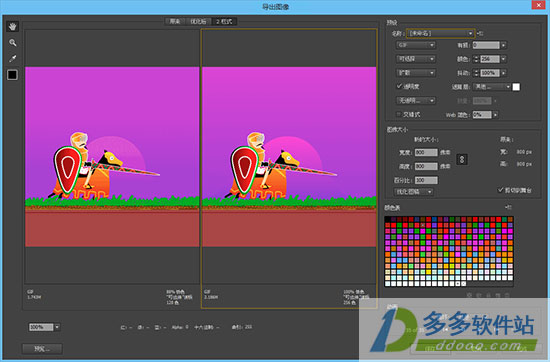Select the Zoom tool
This screenshot has height=362, width=550.
[13, 43]
